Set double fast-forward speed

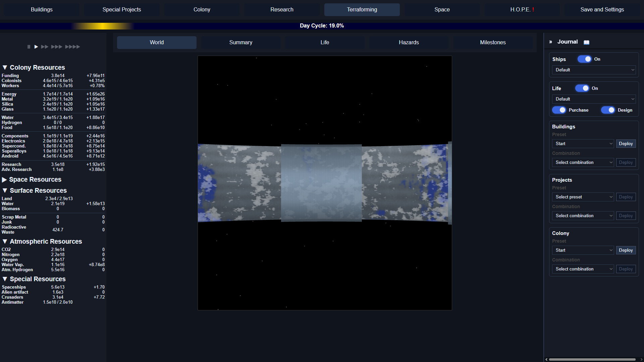click(x=45, y=47)
